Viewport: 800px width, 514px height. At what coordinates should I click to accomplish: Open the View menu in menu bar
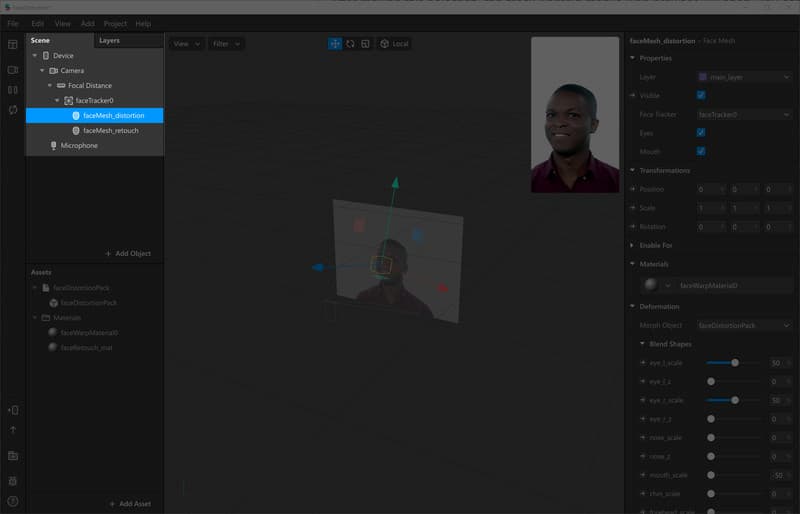click(x=62, y=23)
